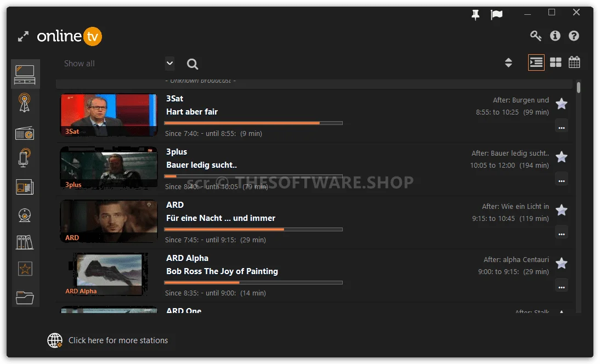Screen dimensions: 600x364
Task: Click the Hart aber fair progress bar
Action: pyautogui.click(x=253, y=123)
